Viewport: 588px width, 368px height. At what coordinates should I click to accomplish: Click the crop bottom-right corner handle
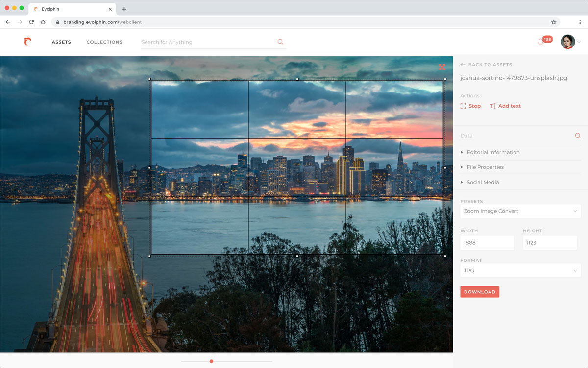click(445, 256)
